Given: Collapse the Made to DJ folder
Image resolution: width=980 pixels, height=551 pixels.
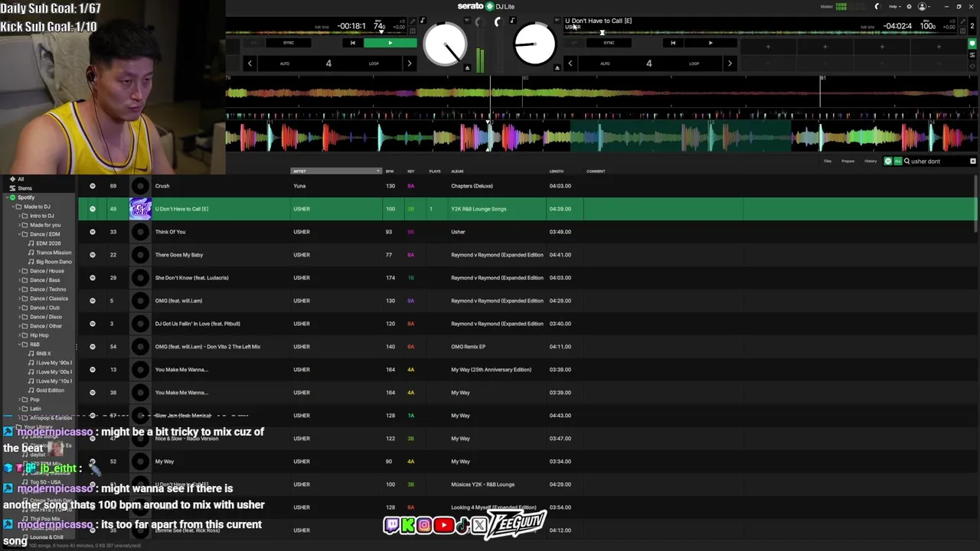Looking at the screenshot, I should click(x=13, y=207).
